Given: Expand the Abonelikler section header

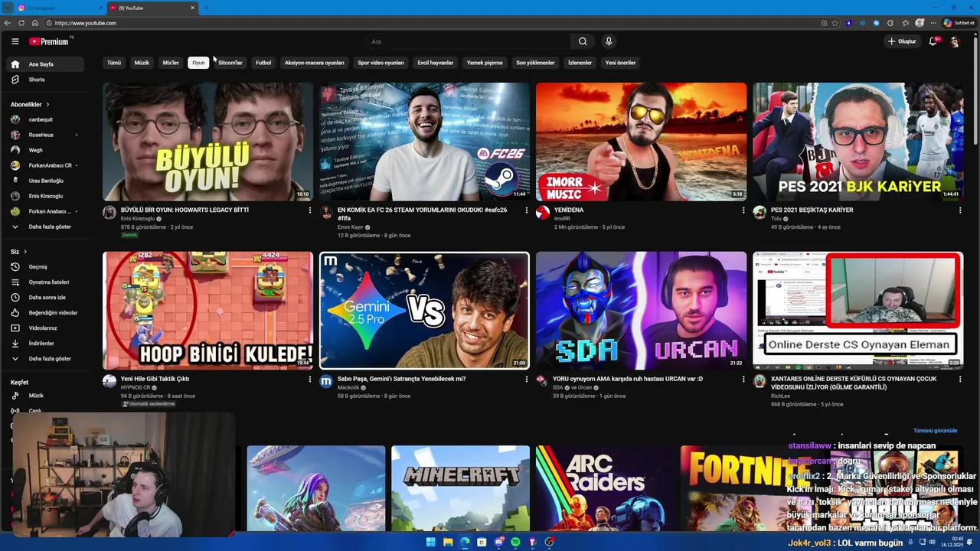Looking at the screenshot, I should pos(30,104).
